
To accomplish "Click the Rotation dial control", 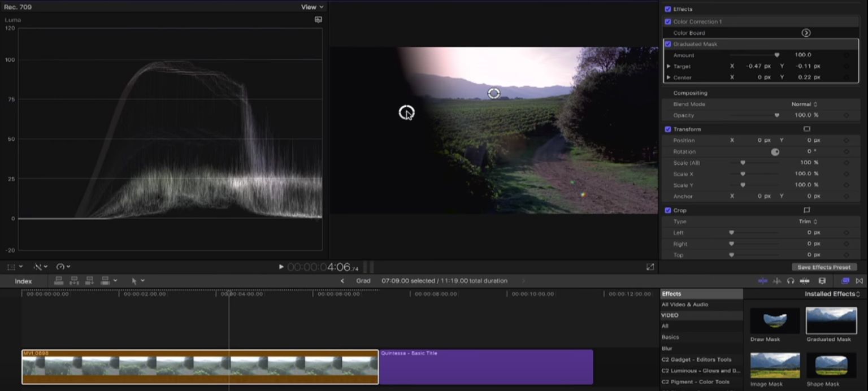I will [775, 151].
